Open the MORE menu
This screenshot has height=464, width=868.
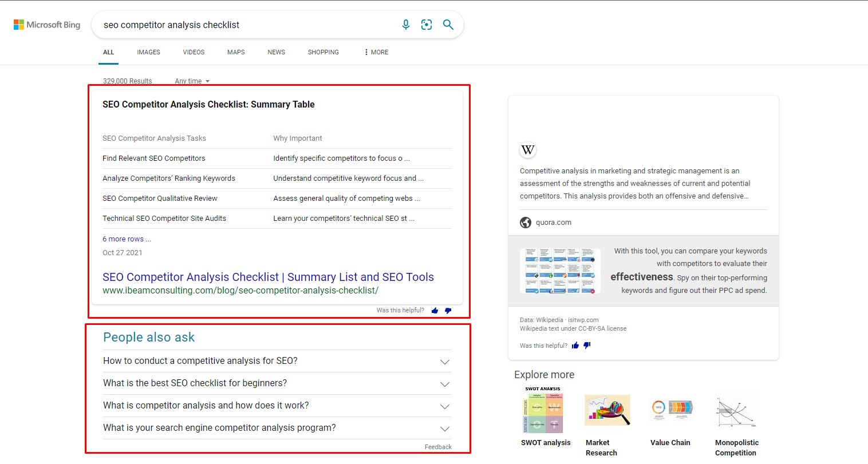pos(376,52)
